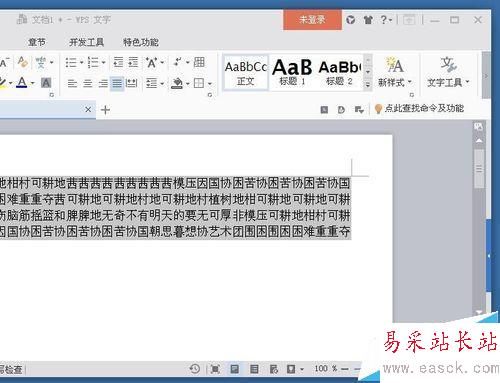Screen dimensions: 500x383
Task: Open the phonetic guide dropdown arrow
Action: (52, 62)
